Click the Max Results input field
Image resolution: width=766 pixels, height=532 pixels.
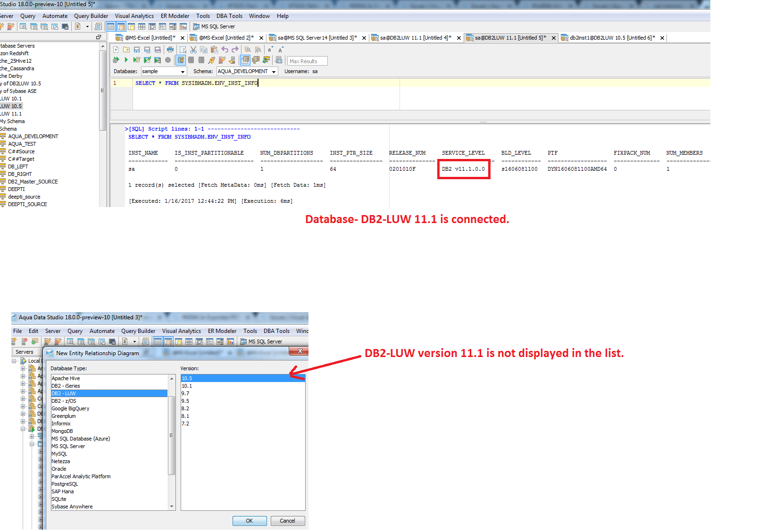click(307, 61)
